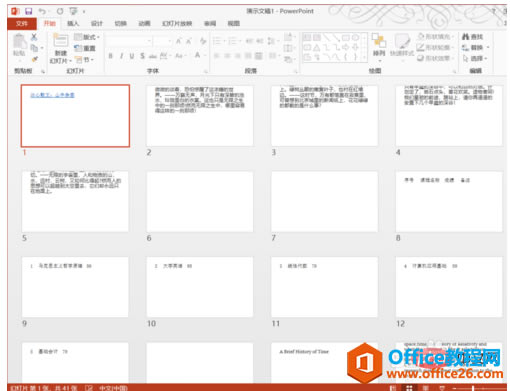This screenshot has height=391, width=510.
Task: Toggle Underline formatting button
Action: (132, 56)
